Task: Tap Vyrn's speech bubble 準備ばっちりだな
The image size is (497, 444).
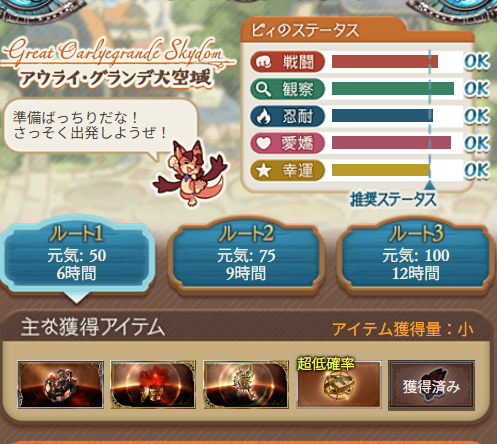Action: tap(100, 126)
